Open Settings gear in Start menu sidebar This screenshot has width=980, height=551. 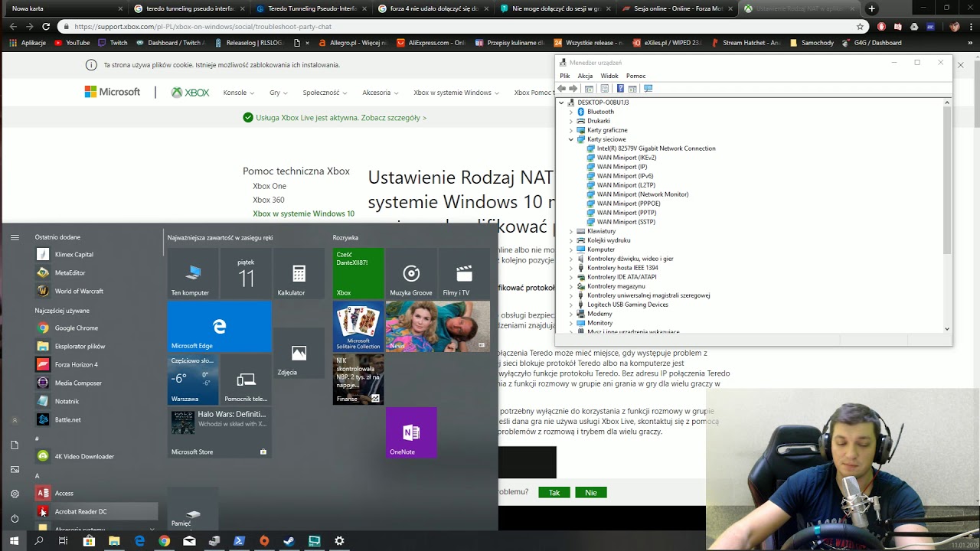click(x=15, y=494)
